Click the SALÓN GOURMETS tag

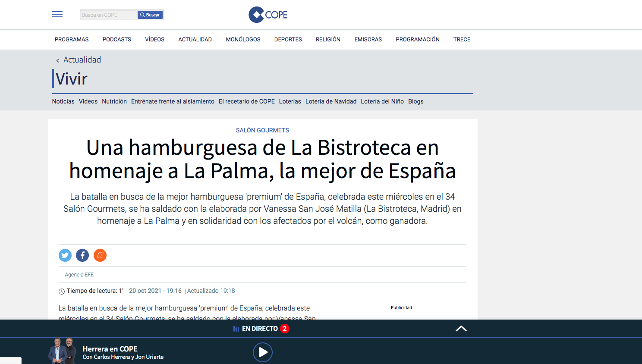[x=262, y=130]
